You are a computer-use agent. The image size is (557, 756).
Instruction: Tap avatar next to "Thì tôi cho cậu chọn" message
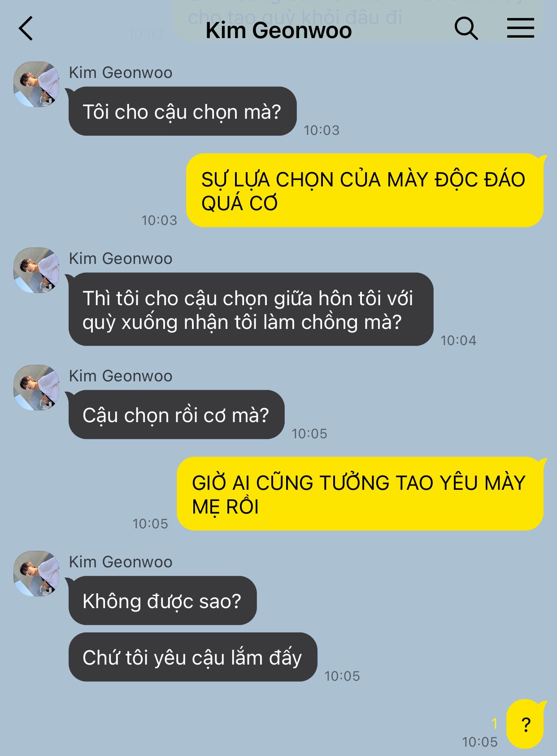[x=36, y=270]
